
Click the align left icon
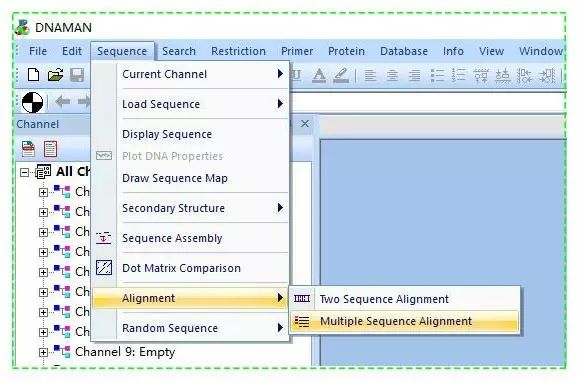click(370, 76)
